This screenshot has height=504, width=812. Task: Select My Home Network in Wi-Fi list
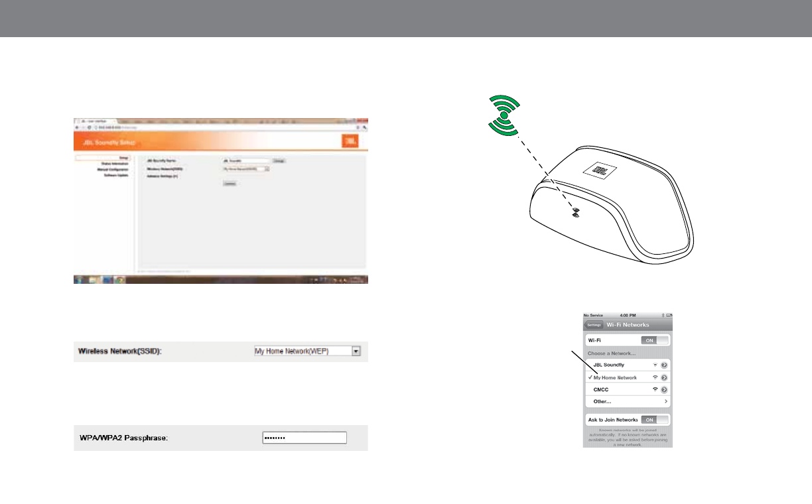(627, 377)
